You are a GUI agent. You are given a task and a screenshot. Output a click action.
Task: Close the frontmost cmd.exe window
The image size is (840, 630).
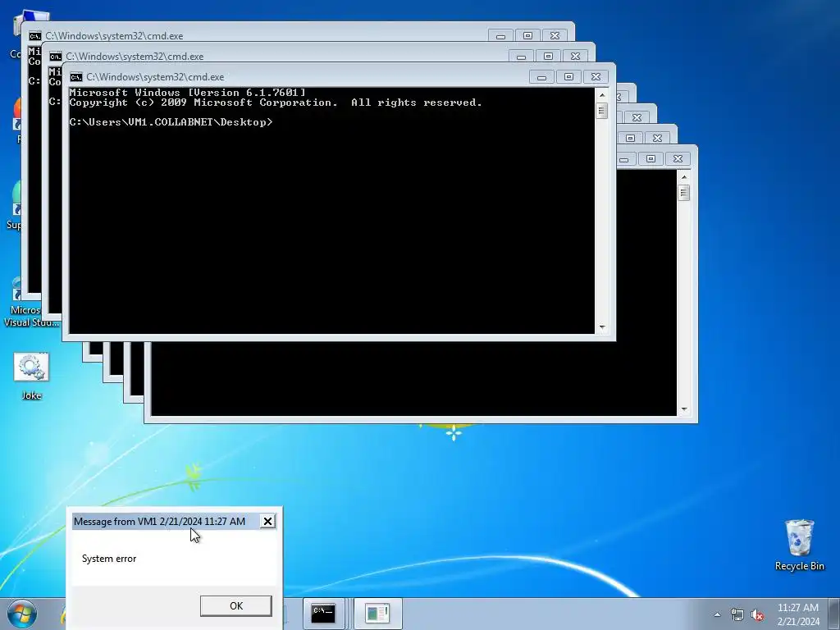596,77
